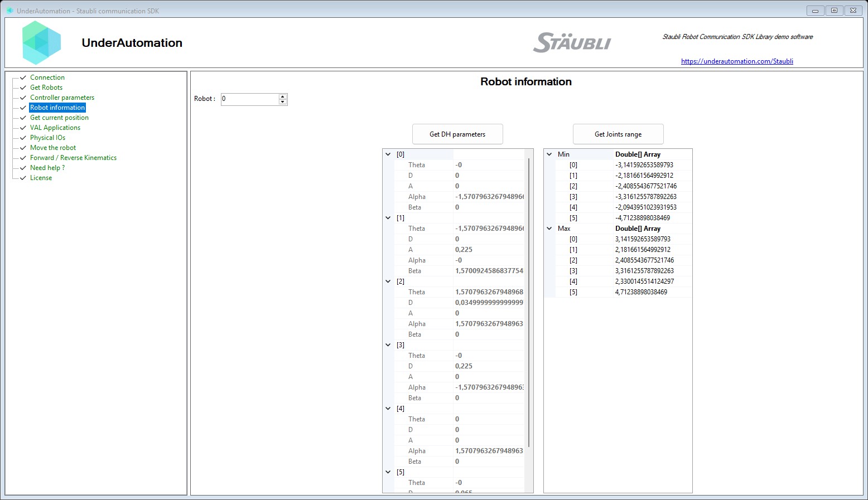Collapse DH parameters group [3]
868x500 pixels.
point(388,345)
